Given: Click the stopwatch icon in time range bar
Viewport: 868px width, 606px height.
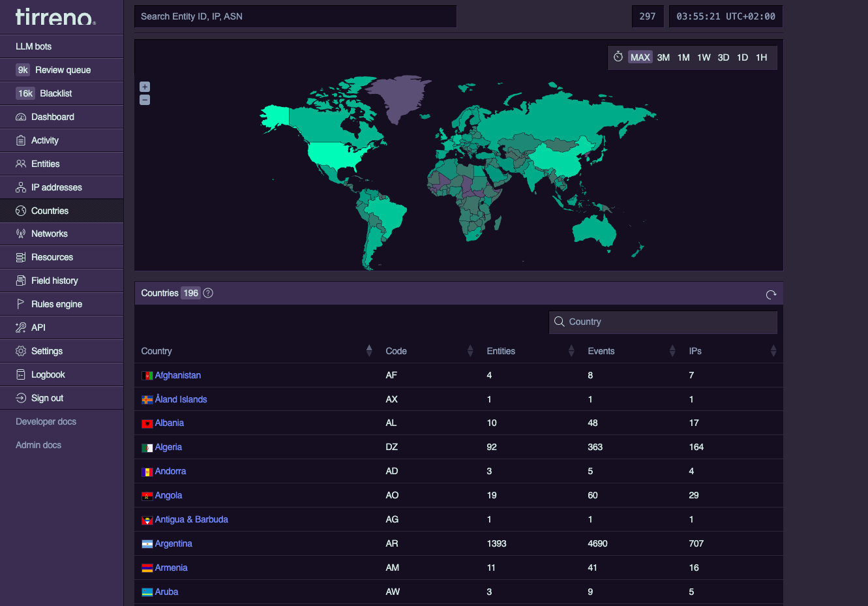Looking at the screenshot, I should point(618,57).
